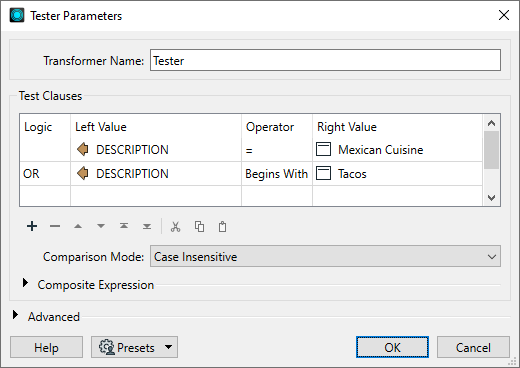Screen dimensions: 520x368
Task: Remove the selected test clause
Action: pos(55,226)
